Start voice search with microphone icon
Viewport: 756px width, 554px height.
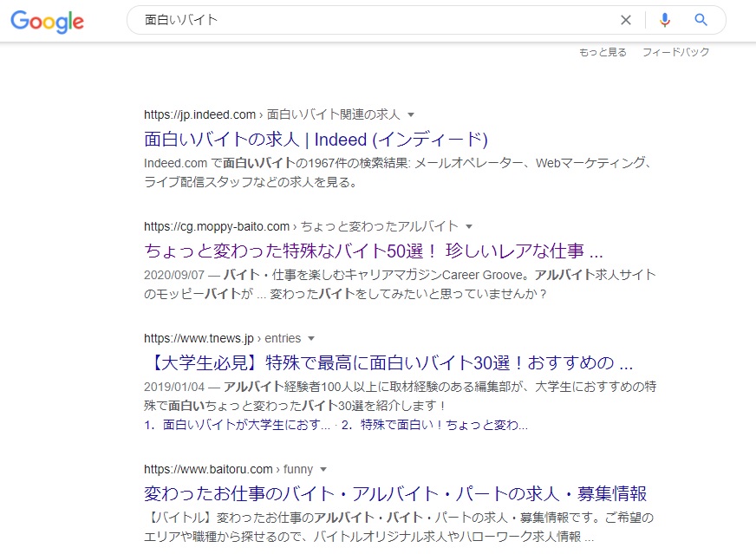pos(664,20)
